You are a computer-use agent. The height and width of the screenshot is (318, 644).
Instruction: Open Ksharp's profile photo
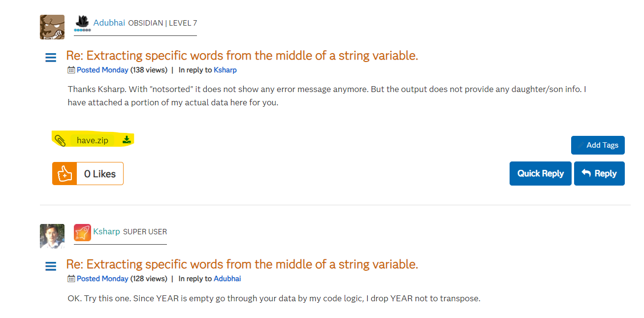click(x=52, y=236)
